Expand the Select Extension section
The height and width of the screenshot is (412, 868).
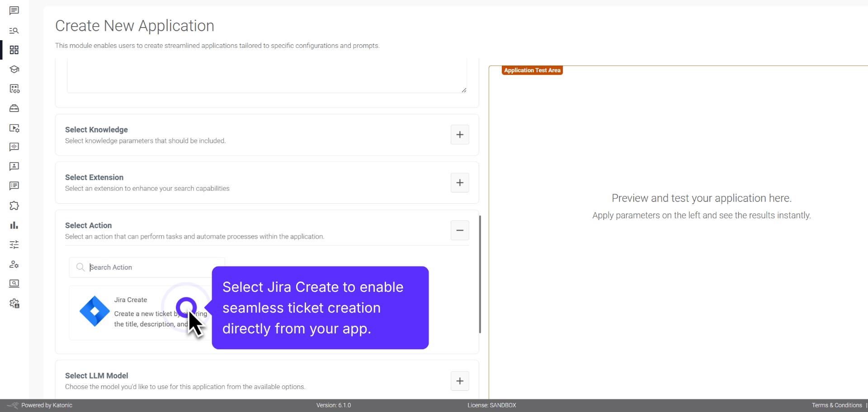click(459, 183)
